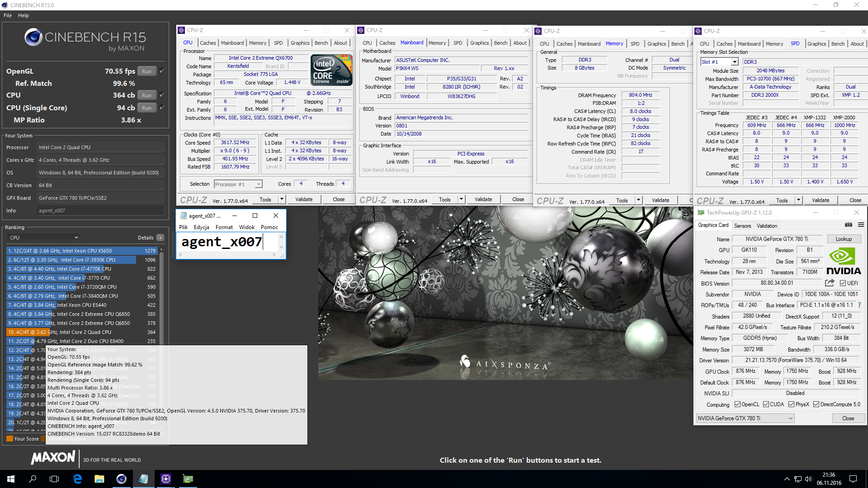Click Close button in GPU-Z
The height and width of the screenshot is (488, 868).
click(x=848, y=418)
